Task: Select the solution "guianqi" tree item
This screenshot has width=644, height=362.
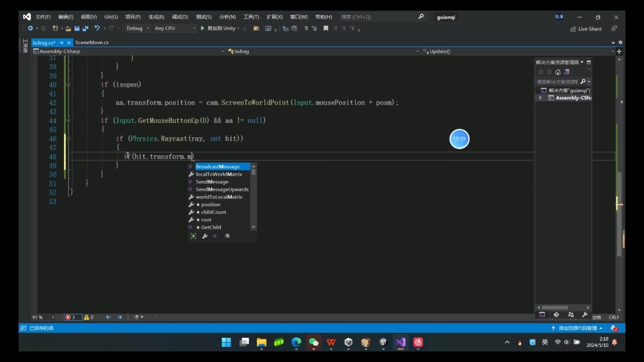Action: 565,90
